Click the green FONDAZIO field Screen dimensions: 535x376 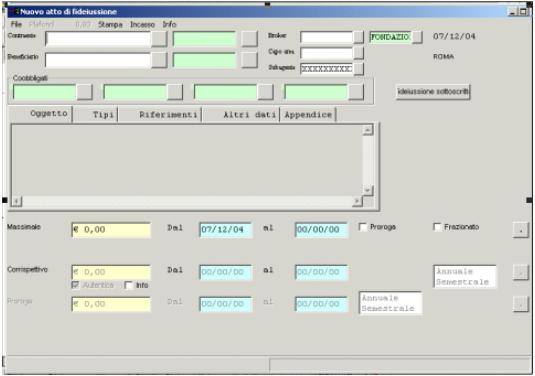coord(391,37)
